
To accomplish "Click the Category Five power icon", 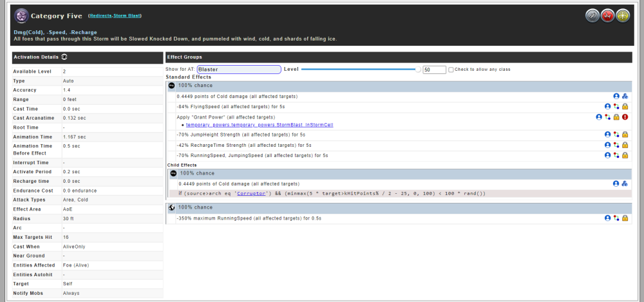I will click(x=21, y=15).
